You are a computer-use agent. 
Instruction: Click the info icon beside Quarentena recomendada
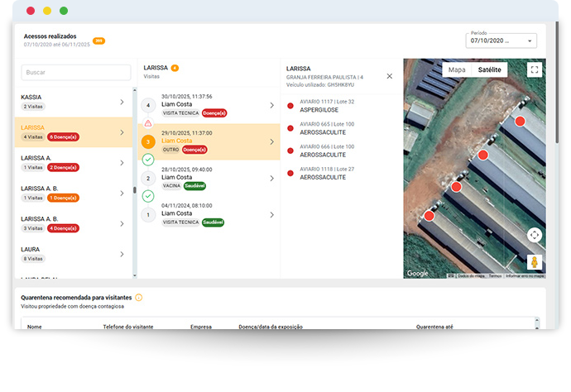pyautogui.click(x=139, y=298)
